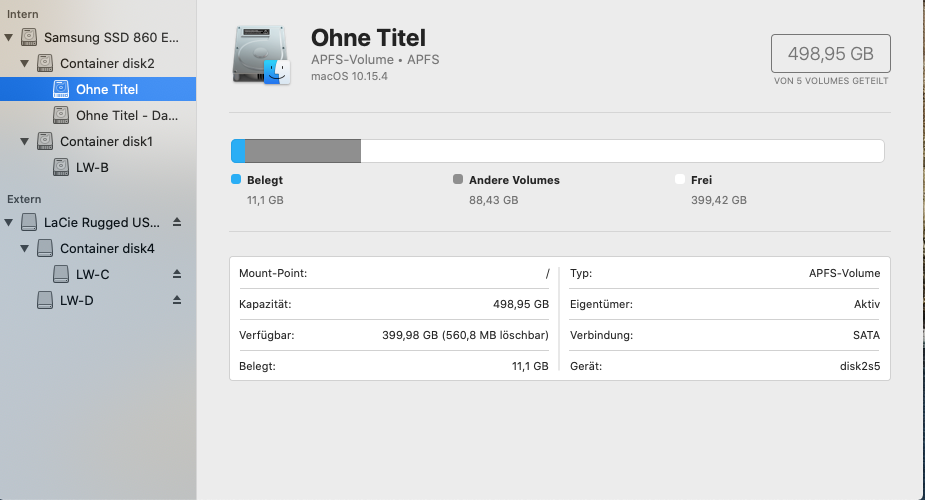Collapse the Container disk2 disclosure triangle
925x500 pixels.
[25, 64]
